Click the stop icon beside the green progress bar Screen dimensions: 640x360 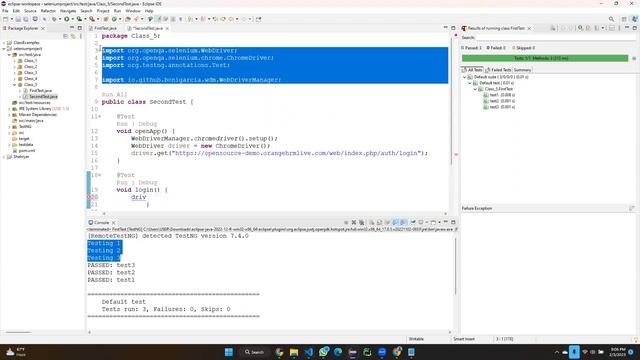click(x=634, y=58)
